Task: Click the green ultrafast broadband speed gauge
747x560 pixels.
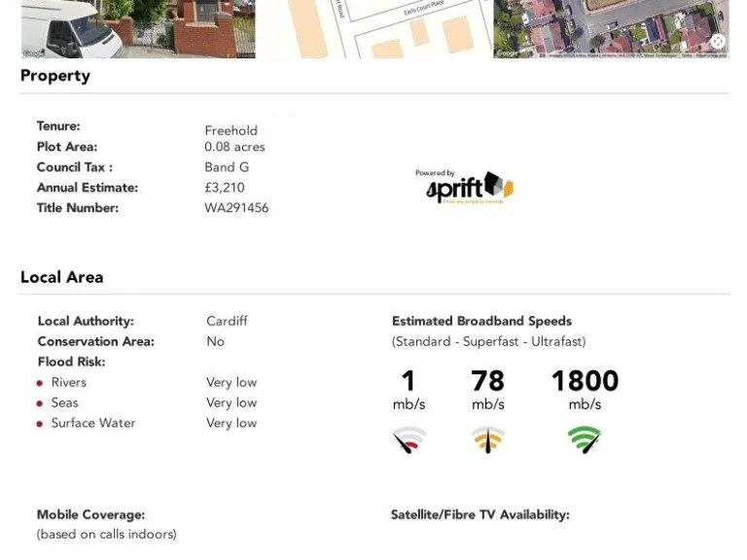Action: tap(585, 439)
